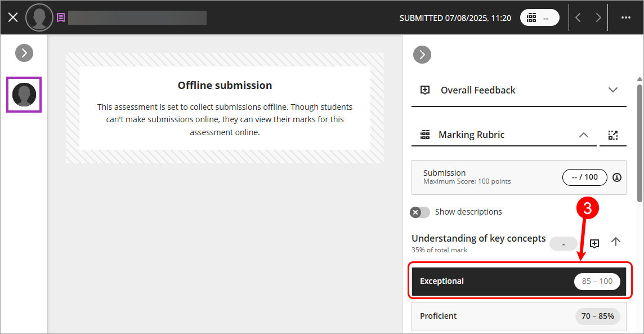Screen dimensions: 644x334
Task: Click add feedback icon next to Overall Feedback
Action: tap(425, 90)
